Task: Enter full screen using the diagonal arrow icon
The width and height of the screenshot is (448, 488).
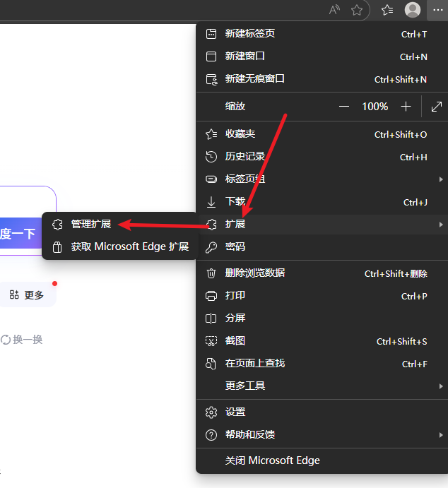Action: click(x=437, y=107)
